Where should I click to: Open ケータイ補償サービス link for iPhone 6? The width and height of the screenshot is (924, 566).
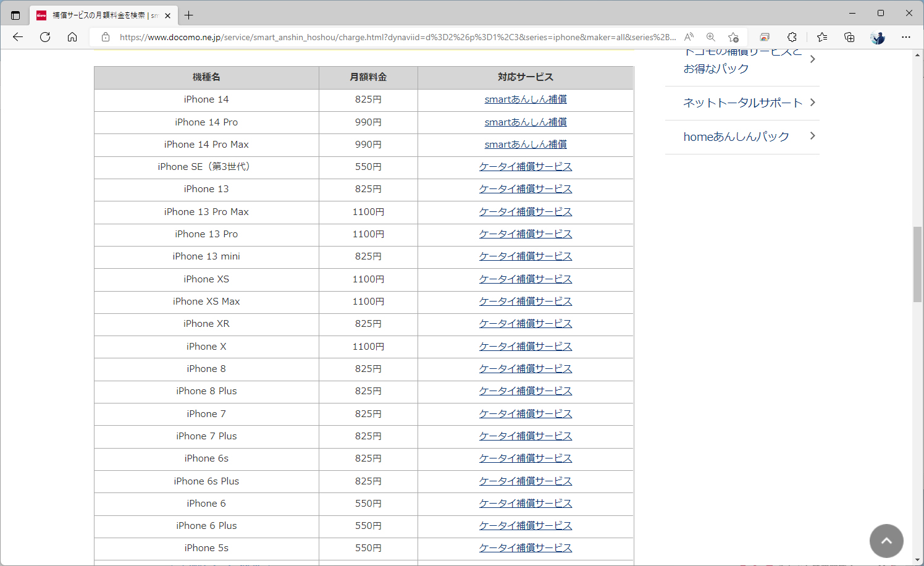coord(526,504)
